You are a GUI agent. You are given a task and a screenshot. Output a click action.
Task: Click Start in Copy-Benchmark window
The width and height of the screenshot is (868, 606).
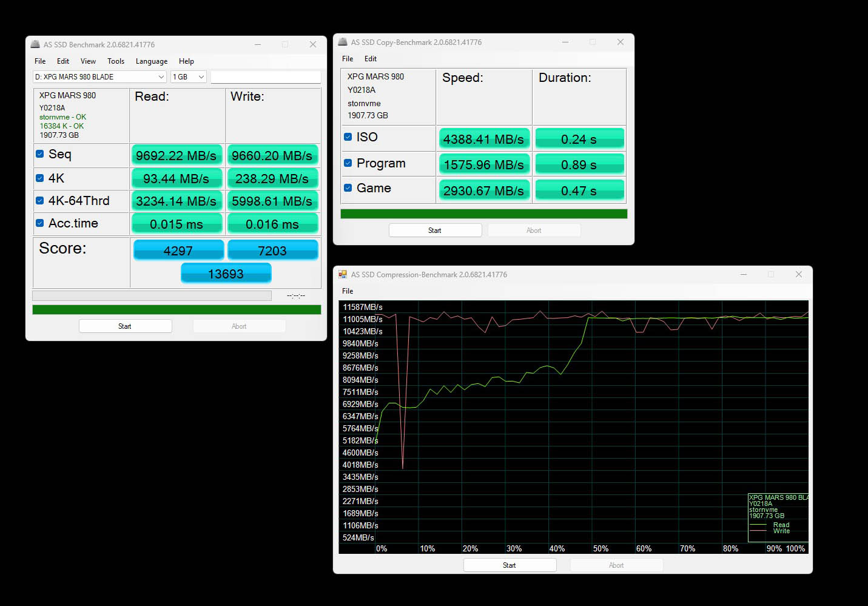(435, 231)
